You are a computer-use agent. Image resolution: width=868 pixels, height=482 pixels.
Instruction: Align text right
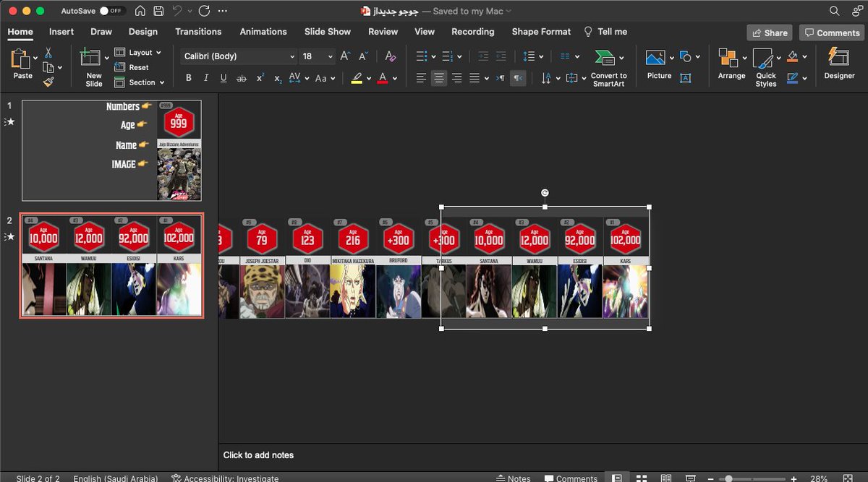click(456, 78)
